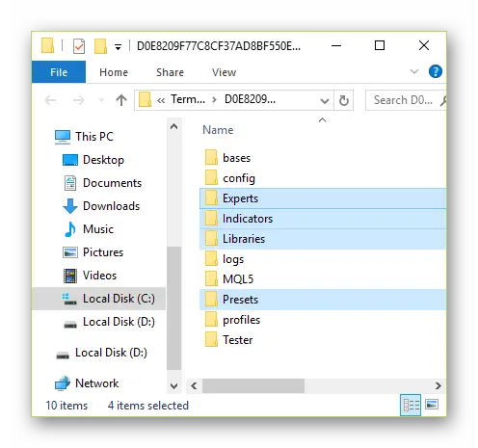Switch to the View tab

224,72
